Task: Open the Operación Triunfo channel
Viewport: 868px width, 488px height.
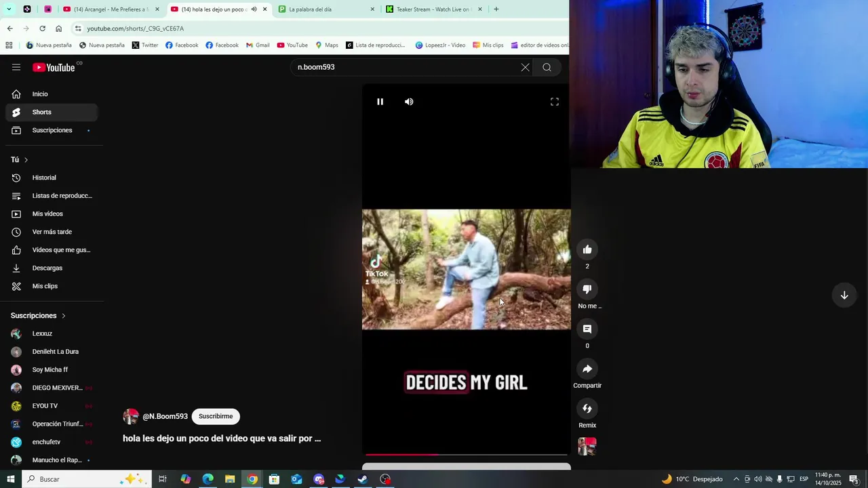Action: click(52, 424)
